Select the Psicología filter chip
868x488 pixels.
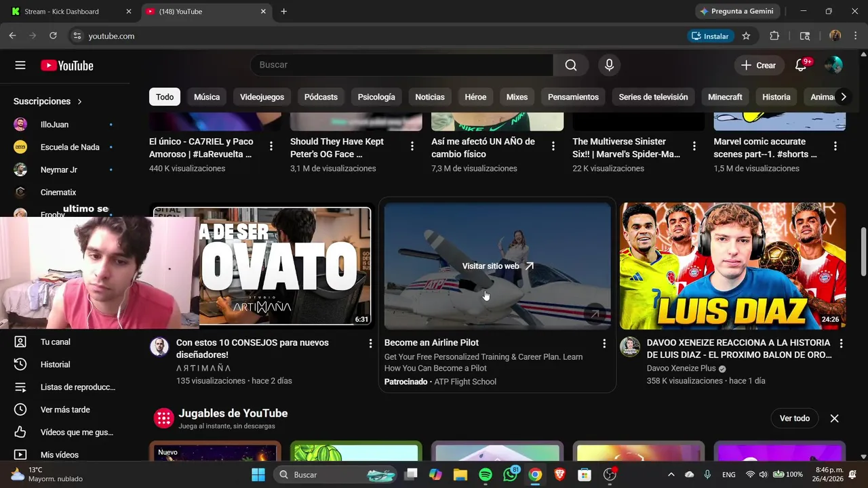coord(376,97)
